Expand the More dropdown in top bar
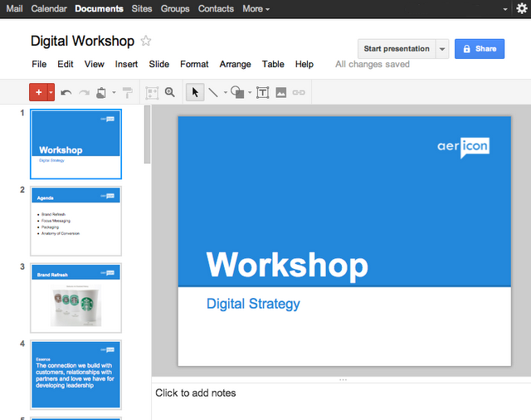531x420 pixels. click(x=256, y=9)
